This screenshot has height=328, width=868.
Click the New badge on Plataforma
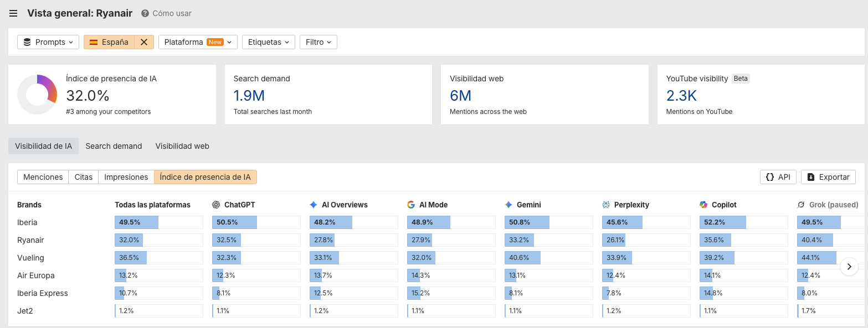coord(215,42)
